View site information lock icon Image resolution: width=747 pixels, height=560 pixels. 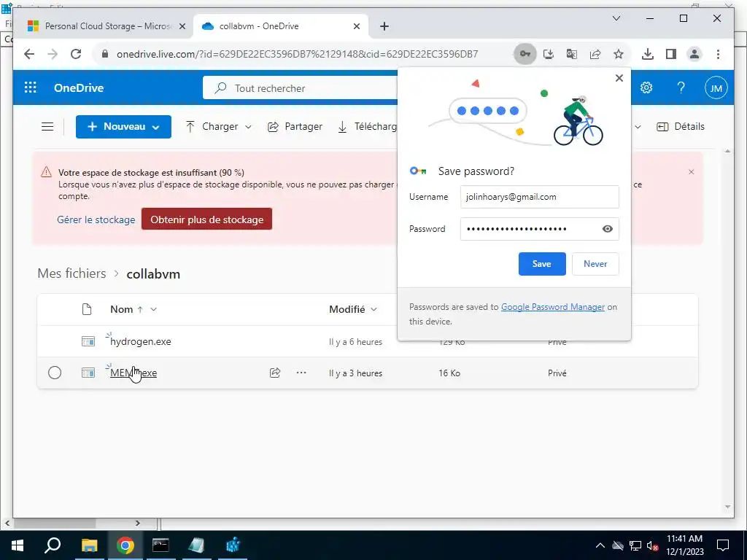pos(105,54)
